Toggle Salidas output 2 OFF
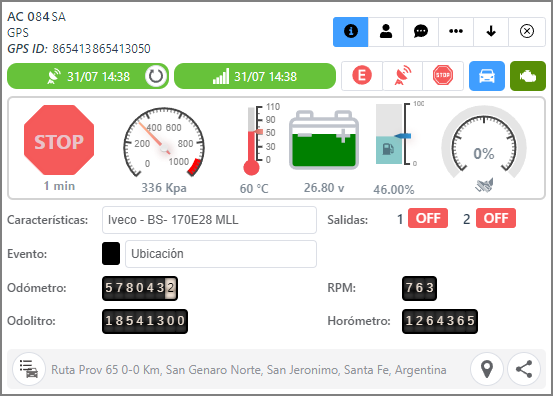553x396 pixels. pyautogui.click(x=496, y=218)
